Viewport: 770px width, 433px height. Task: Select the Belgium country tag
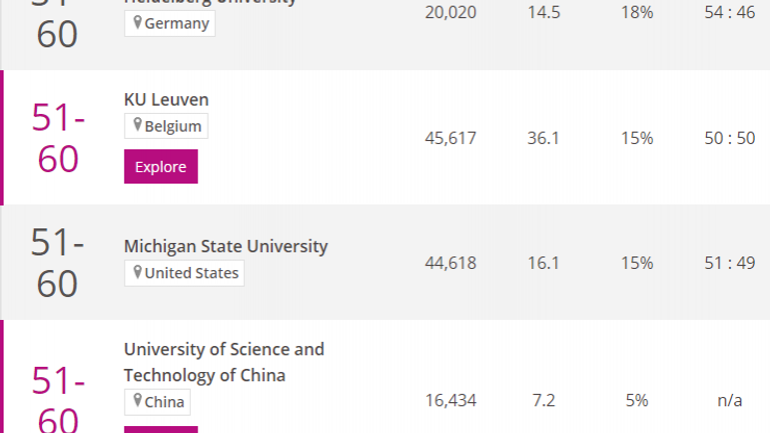[166, 126]
